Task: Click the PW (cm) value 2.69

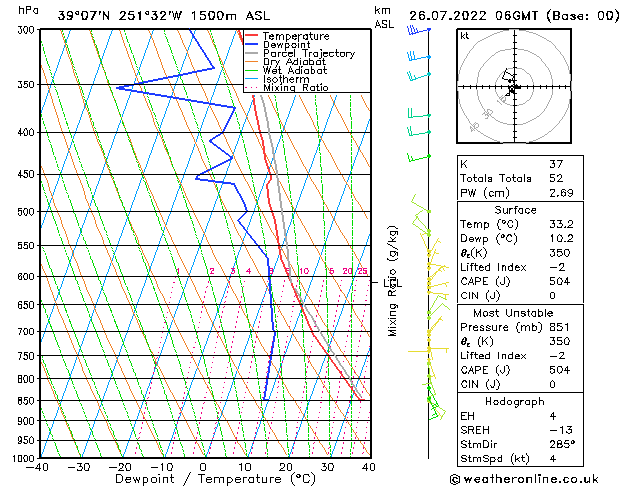Action: pos(561,193)
